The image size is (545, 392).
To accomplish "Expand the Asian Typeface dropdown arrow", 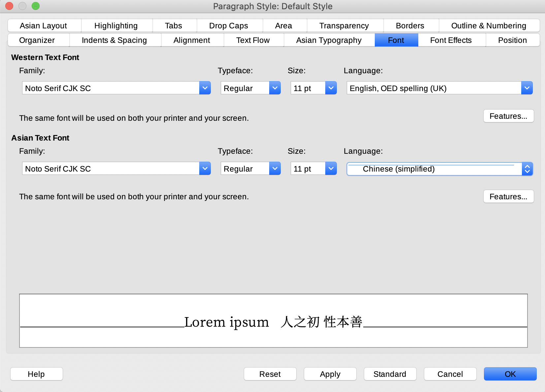I will 275,169.
